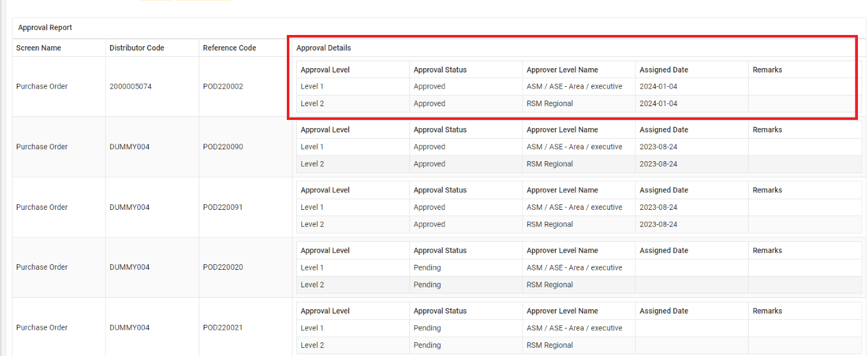Click Level 1 date 2023-08-24 for POD220090
This screenshot has width=868, height=356.
[659, 147]
